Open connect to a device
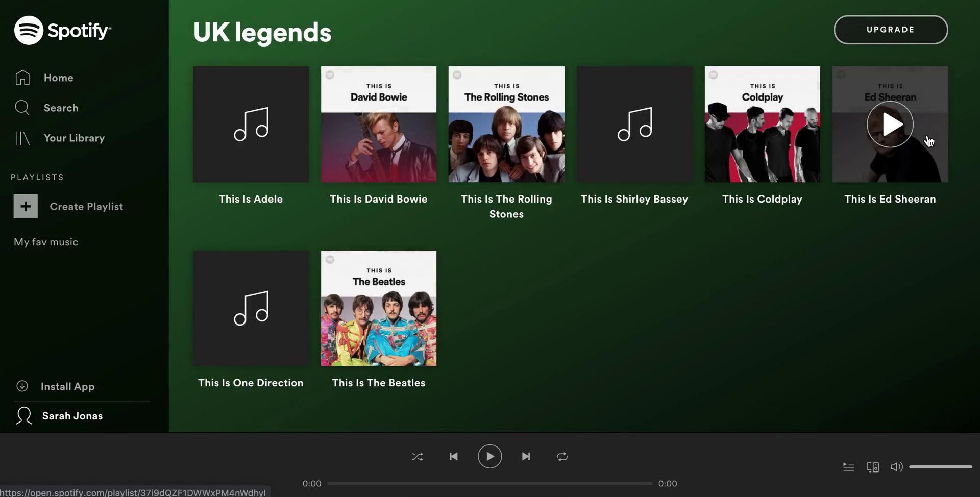Viewport: 980px width, 497px height. 872,467
